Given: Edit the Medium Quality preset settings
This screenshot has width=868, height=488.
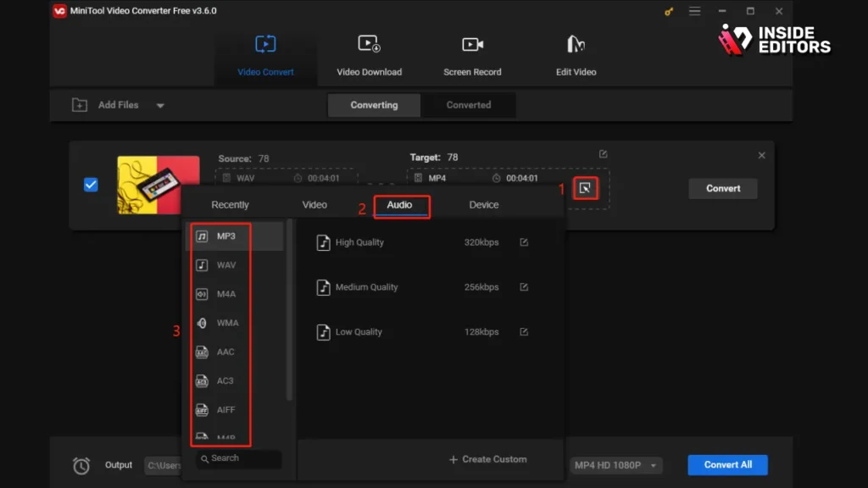Looking at the screenshot, I should [524, 287].
